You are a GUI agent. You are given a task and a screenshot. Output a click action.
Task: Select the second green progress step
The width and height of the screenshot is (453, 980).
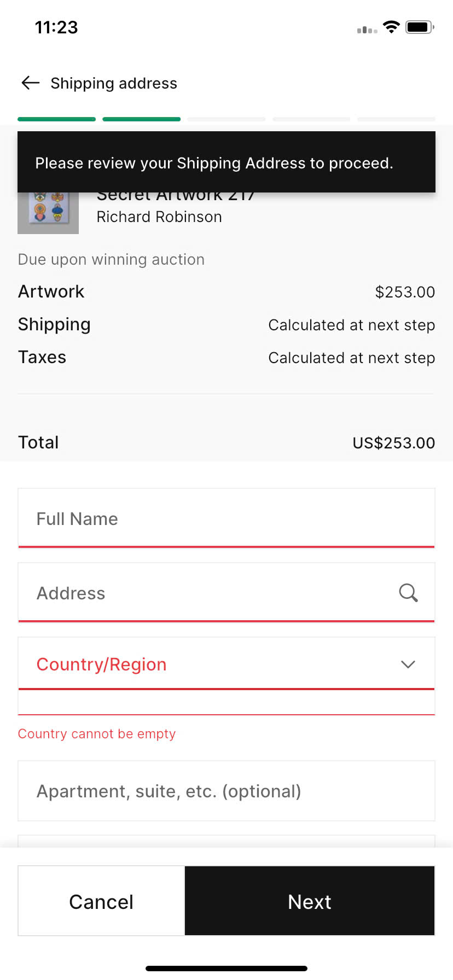141,119
